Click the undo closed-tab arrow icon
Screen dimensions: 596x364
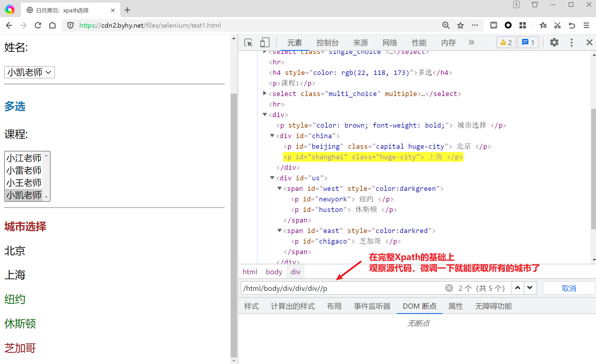[x=572, y=26]
